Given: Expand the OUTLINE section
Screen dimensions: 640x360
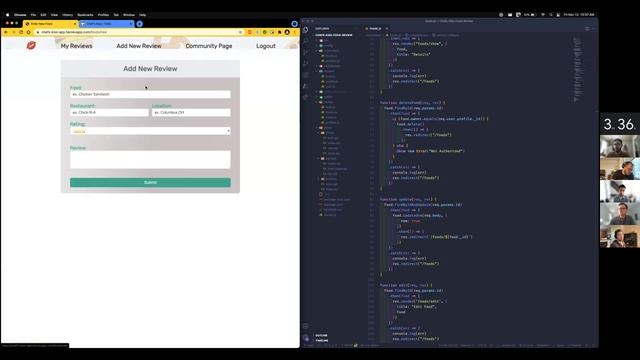Looking at the screenshot, I should tap(321, 336).
